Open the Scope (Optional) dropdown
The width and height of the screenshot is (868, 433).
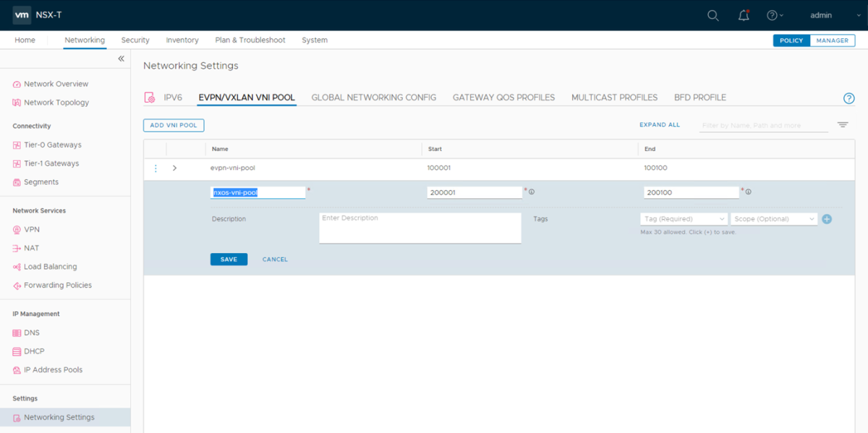click(773, 218)
